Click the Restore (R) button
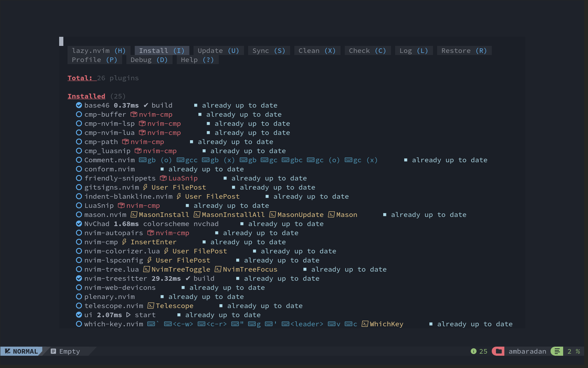 pos(464,50)
